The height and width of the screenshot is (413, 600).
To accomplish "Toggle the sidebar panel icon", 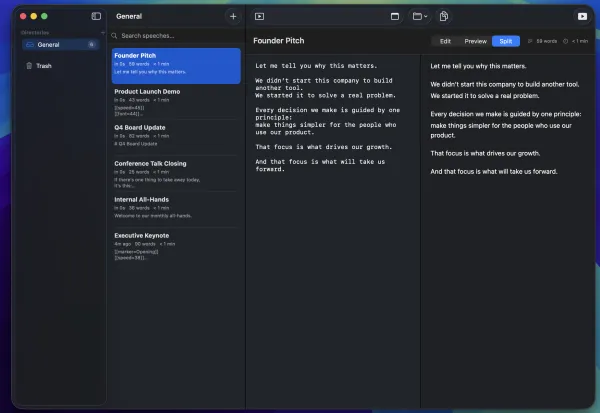I will (96, 16).
